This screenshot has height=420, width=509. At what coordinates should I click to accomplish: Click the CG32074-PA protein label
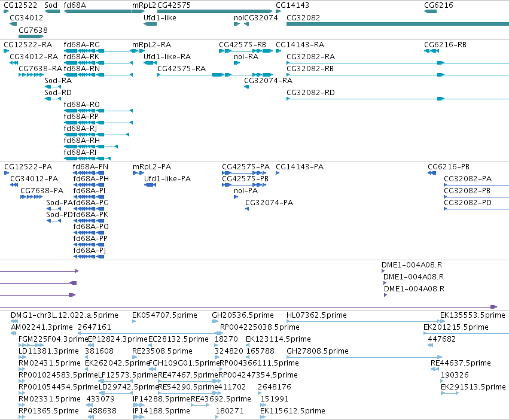269,203
